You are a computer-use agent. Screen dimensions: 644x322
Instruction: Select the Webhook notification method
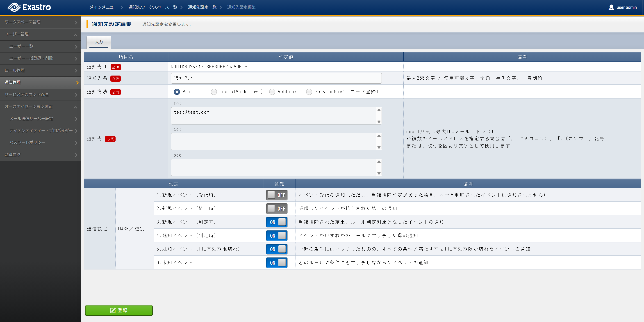pos(272,92)
